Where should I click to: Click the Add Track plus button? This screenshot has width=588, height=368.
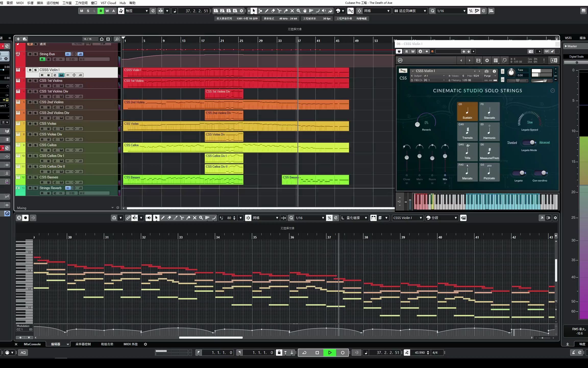point(18,39)
